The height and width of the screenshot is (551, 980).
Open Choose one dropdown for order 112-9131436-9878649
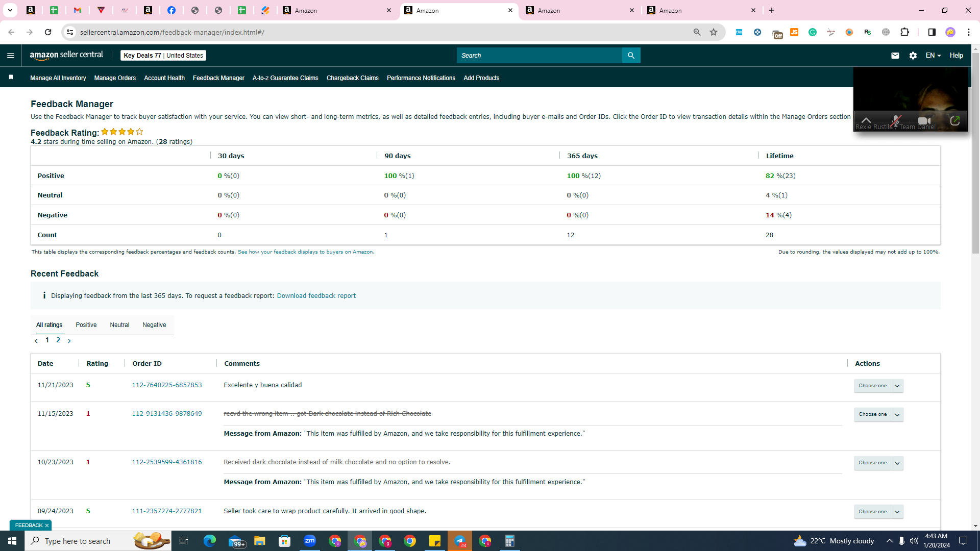coord(878,414)
